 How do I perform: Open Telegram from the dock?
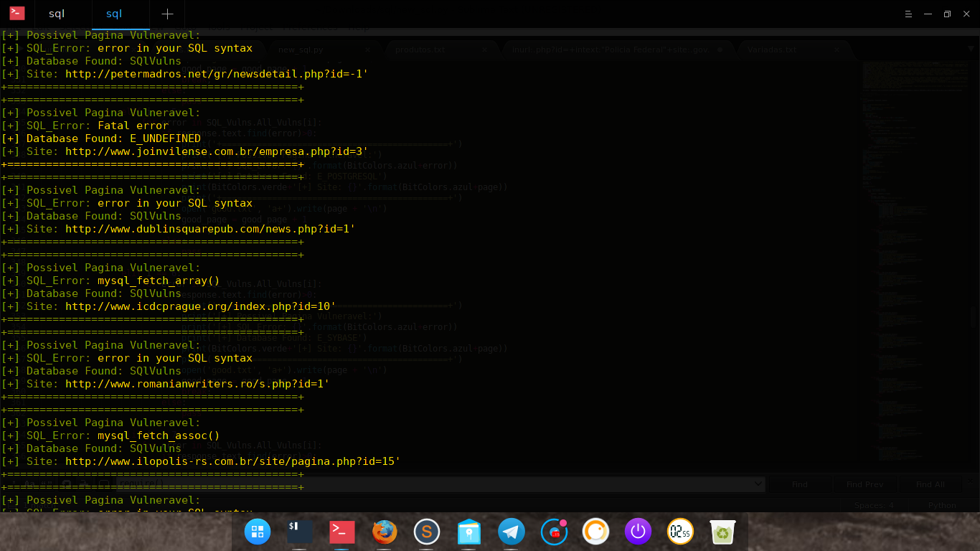tap(512, 532)
